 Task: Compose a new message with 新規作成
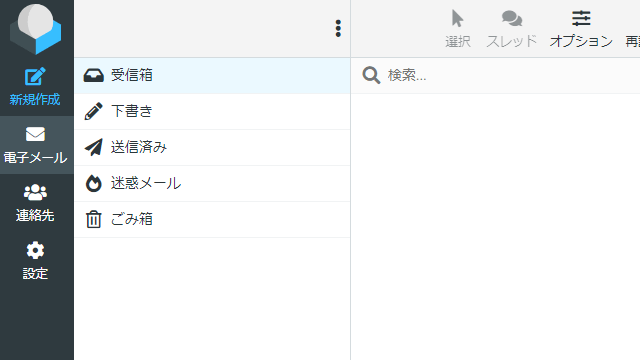click(x=36, y=87)
